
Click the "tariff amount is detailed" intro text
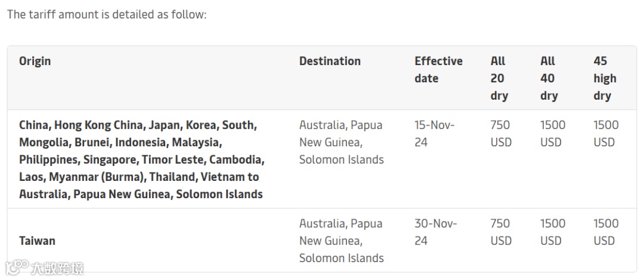point(107,14)
